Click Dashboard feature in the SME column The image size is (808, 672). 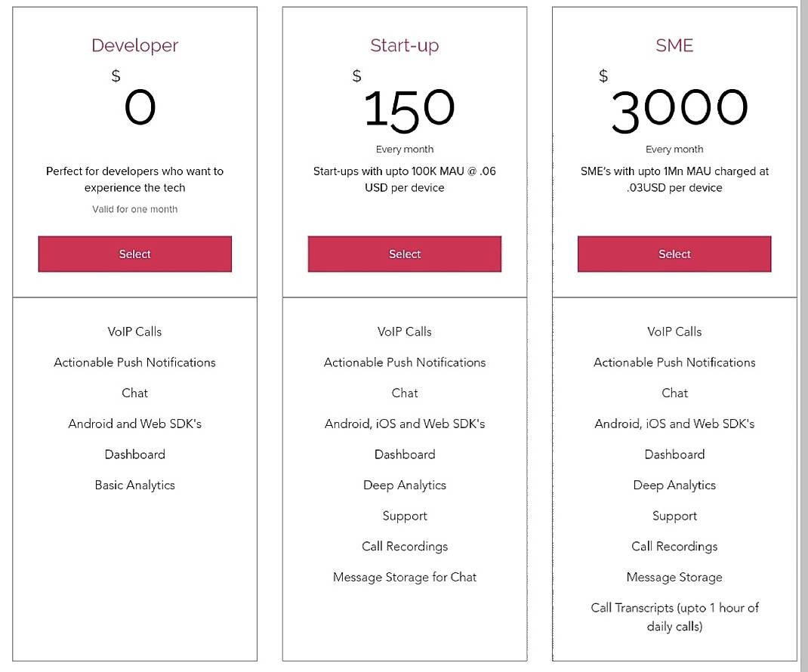(674, 454)
